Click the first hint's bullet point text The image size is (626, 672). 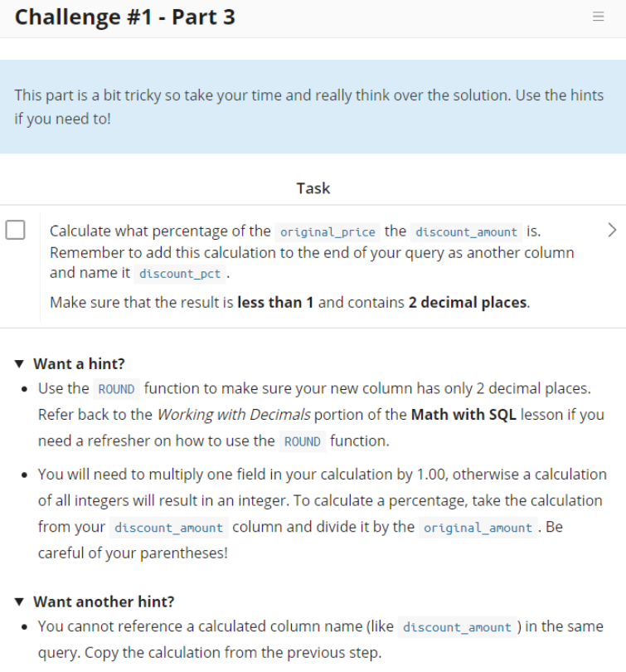(x=315, y=414)
